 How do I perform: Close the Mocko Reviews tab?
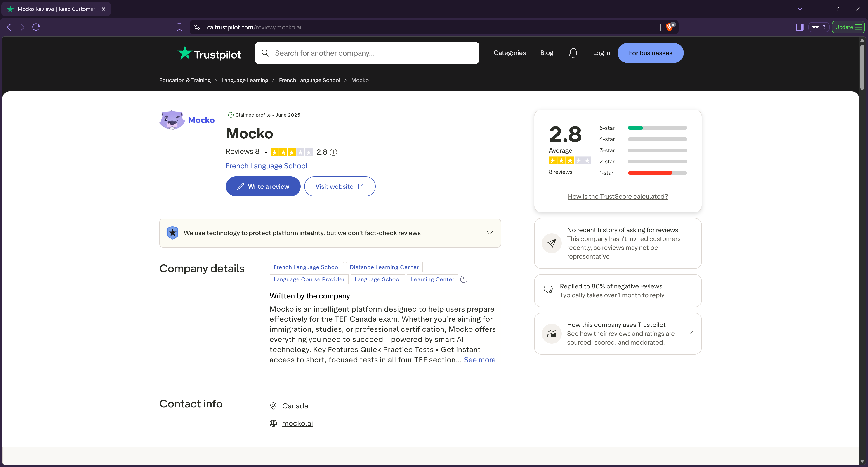point(104,9)
